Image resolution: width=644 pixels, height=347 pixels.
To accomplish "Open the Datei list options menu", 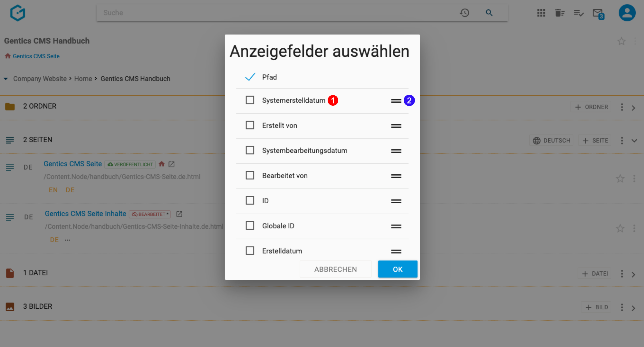I will tap(622, 274).
